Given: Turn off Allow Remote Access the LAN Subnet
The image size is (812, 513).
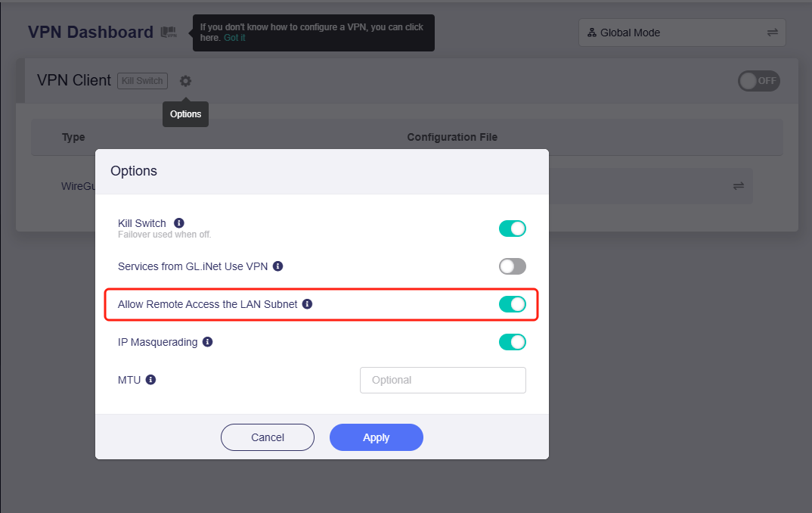Looking at the screenshot, I should (x=512, y=304).
